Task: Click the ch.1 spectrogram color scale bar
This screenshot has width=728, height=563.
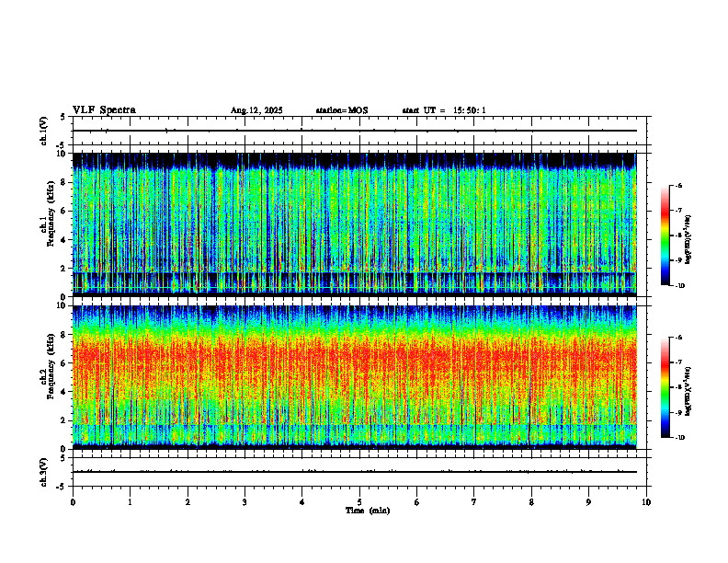Action: coord(665,236)
